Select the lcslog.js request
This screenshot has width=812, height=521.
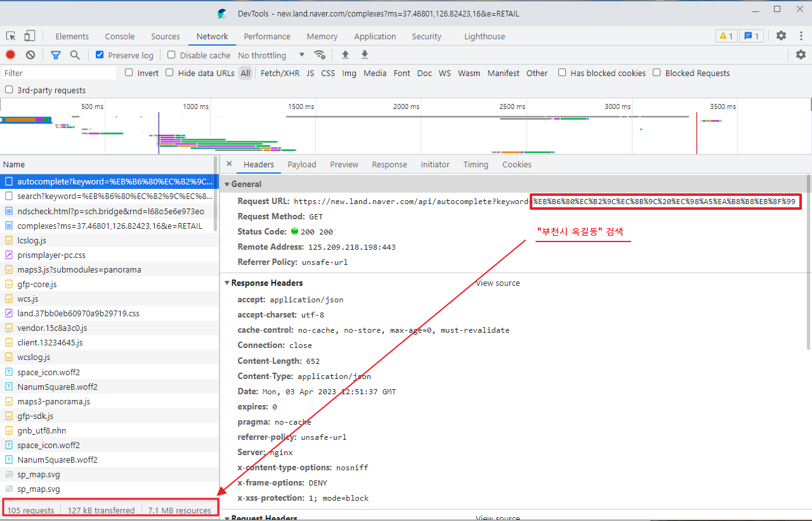[x=109, y=240]
